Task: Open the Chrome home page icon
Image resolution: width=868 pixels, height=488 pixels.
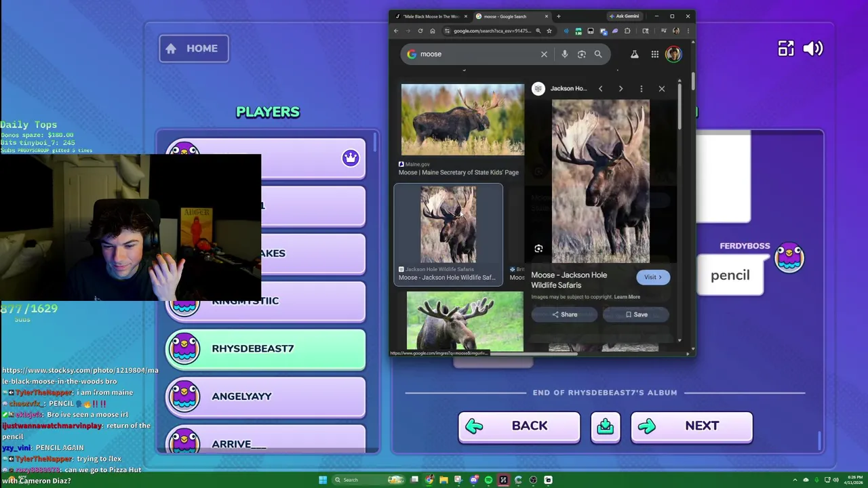Action: (433, 30)
